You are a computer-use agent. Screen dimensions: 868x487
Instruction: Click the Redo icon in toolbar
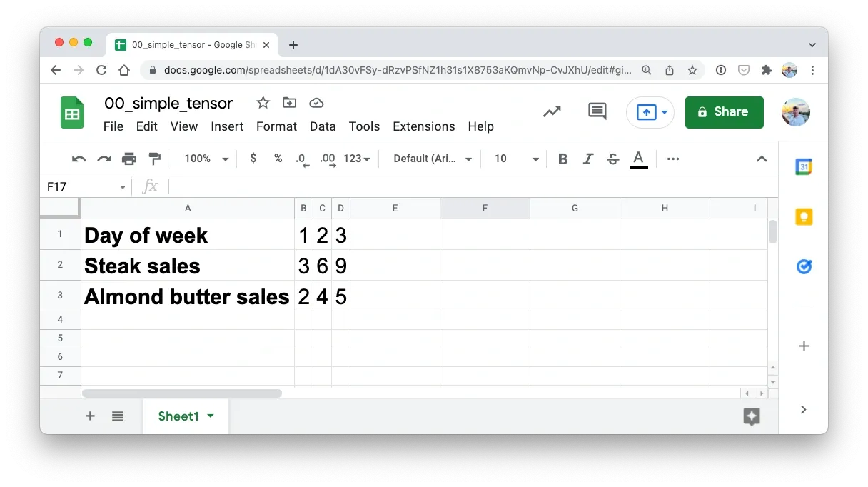[x=104, y=159]
